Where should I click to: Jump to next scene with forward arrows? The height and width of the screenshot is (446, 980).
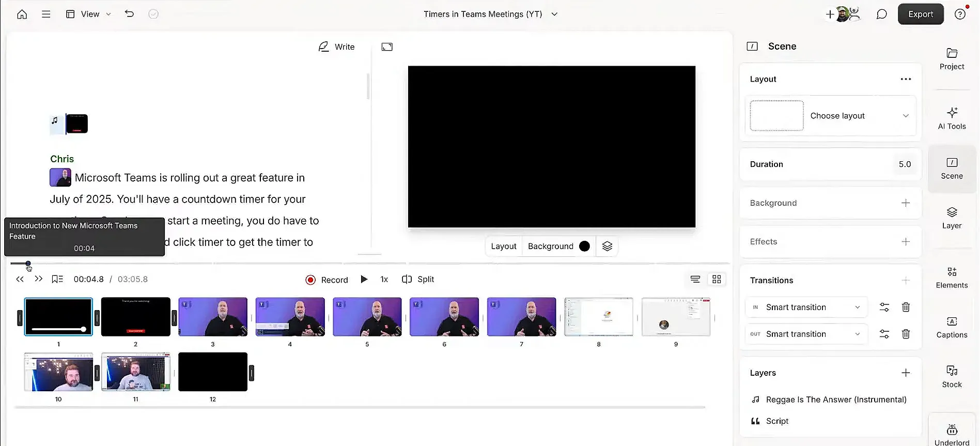pos(38,279)
